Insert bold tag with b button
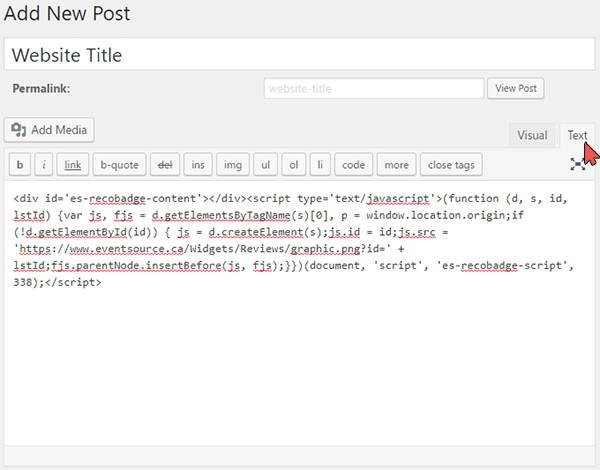 [20, 165]
